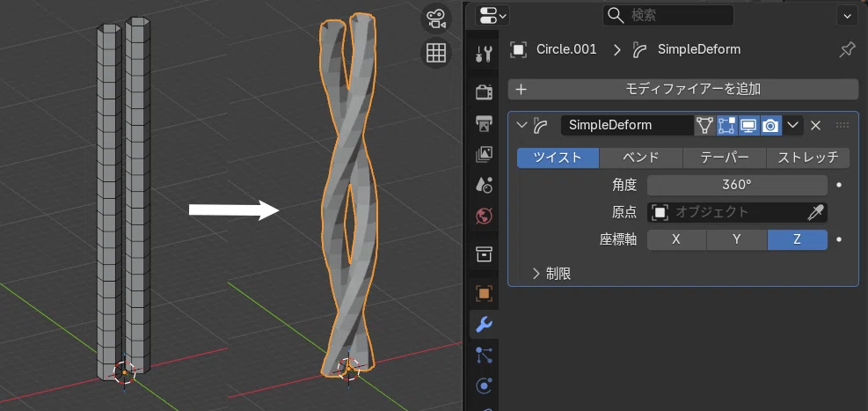
Task: Animate the 角度 property dot
Action: coord(839,185)
